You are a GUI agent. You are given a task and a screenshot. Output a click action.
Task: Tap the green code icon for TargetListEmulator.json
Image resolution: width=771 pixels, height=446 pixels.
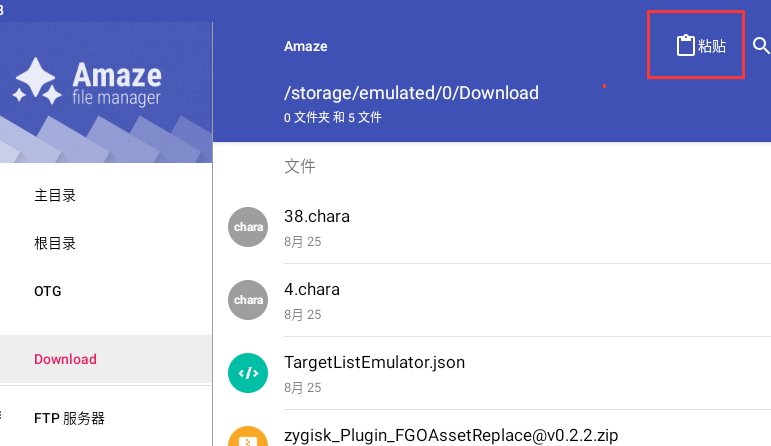[248, 373]
